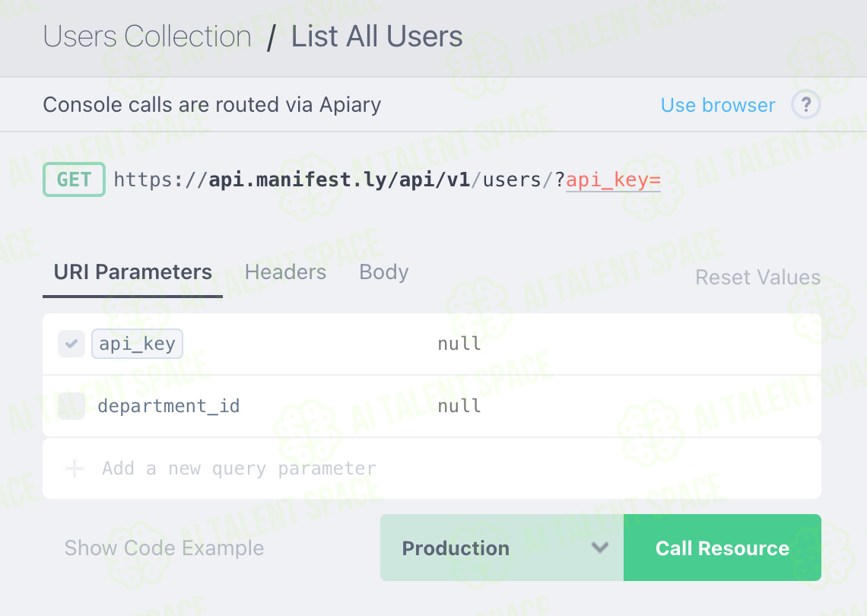The width and height of the screenshot is (867, 616).
Task: Uncheck the api_key parameter checkbox
Action: tap(71, 344)
